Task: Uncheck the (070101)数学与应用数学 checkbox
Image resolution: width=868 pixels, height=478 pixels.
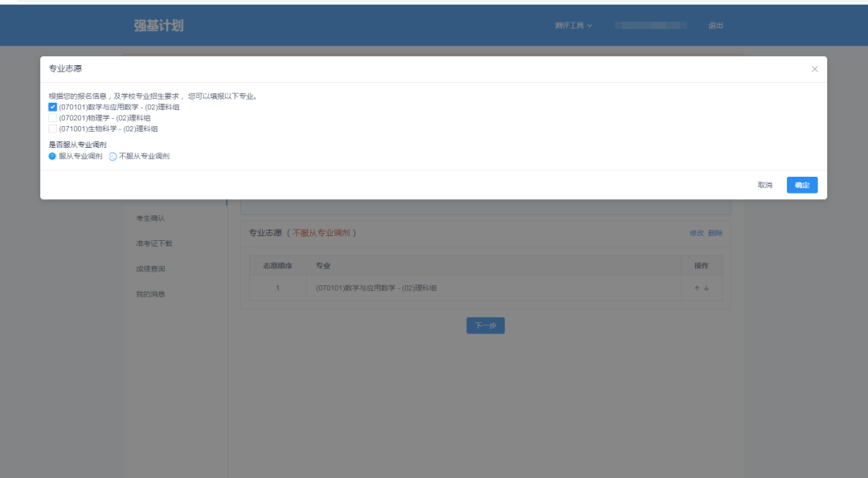Action: pos(53,107)
